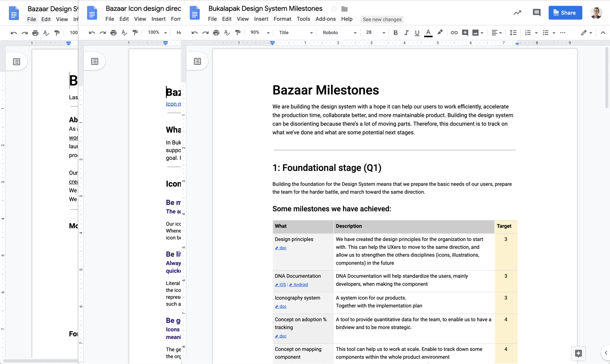
Task: Click the Explore button at bottom right
Action: coord(578,353)
